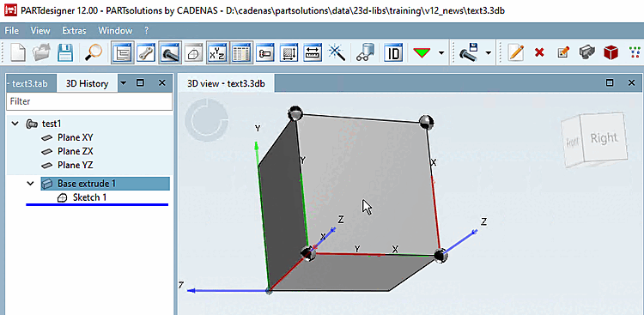Switch to the text3.tab tab
The height and width of the screenshot is (315, 644).
[x=29, y=84]
